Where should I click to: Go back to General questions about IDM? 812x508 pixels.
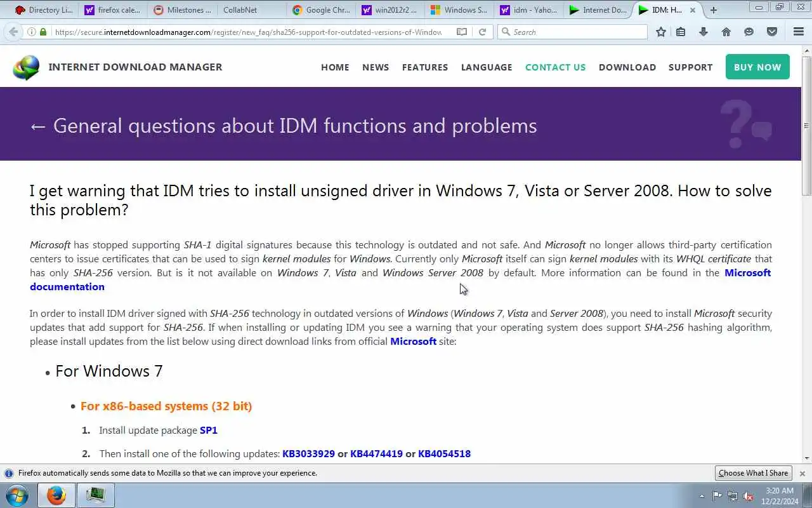click(284, 126)
